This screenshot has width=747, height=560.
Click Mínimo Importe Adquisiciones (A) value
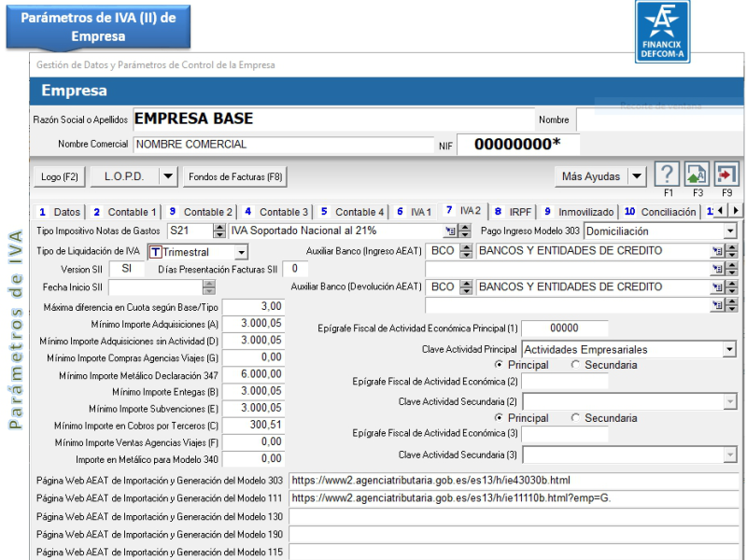point(253,324)
